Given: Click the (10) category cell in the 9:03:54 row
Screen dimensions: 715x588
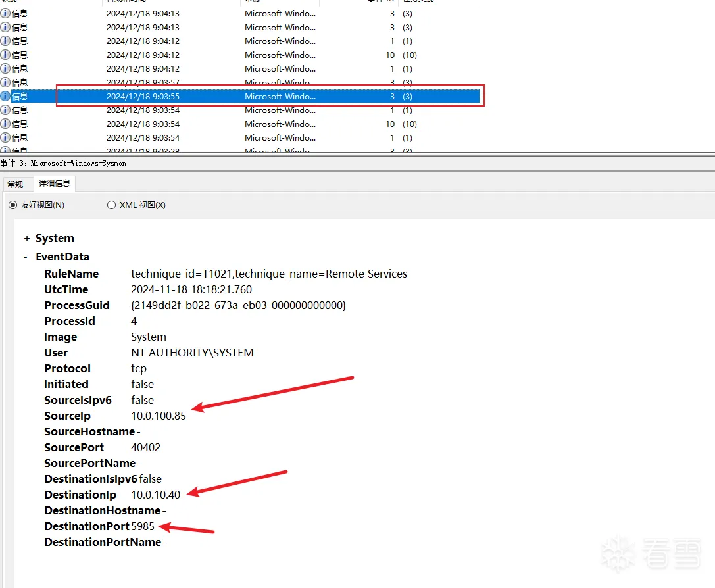Looking at the screenshot, I should pos(410,124).
